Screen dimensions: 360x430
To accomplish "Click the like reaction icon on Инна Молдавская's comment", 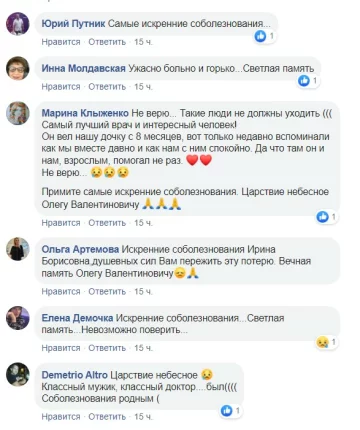I will coord(304,81).
